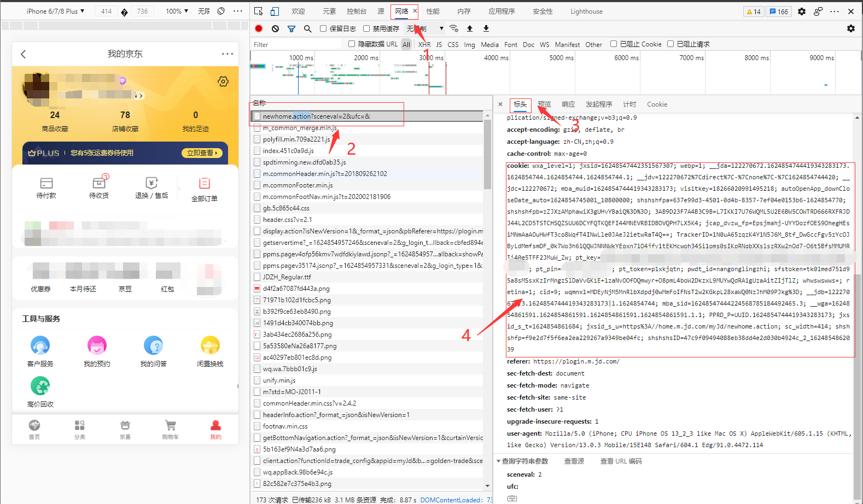The width and height of the screenshot is (863, 504).
Task: Filter requests by XHR type
Action: click(x=424, y=44)
